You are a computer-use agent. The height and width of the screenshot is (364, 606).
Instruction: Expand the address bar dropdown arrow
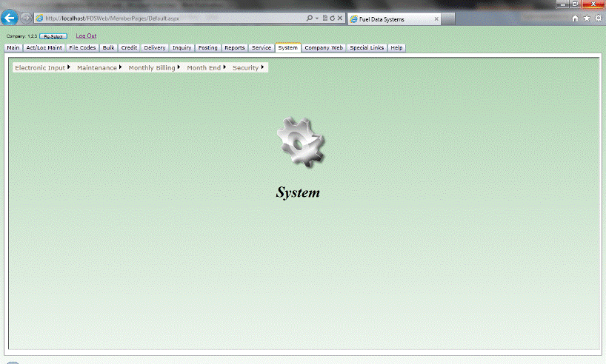(x=317, y=18)
